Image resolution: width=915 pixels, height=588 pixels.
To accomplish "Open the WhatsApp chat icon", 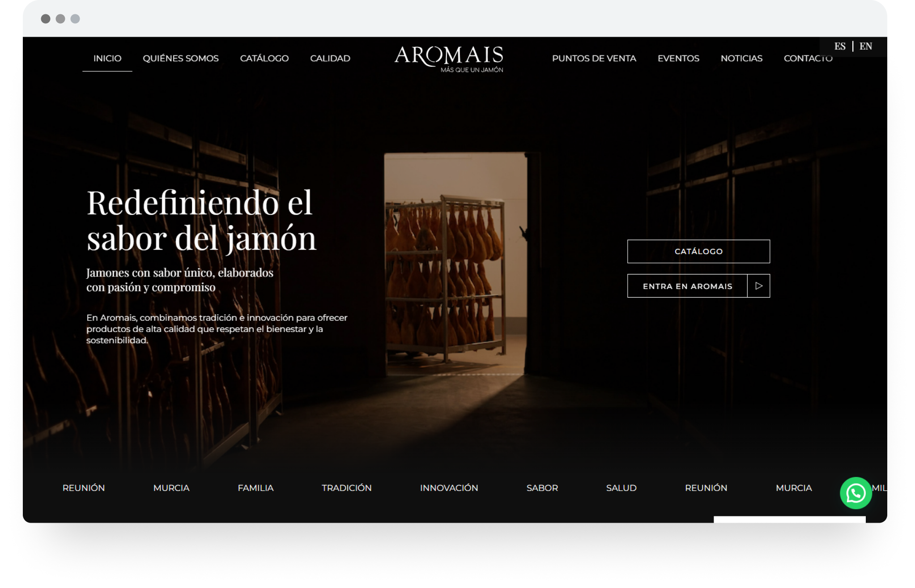I will click(x=855, y=493).
